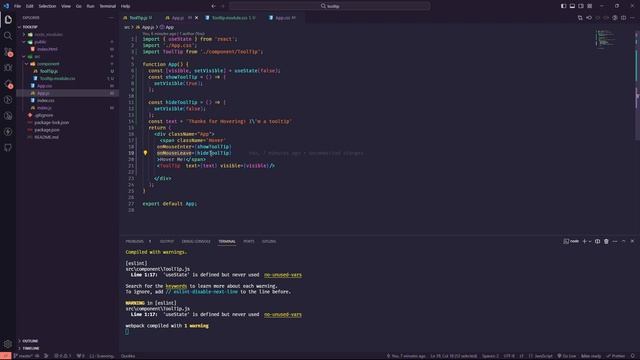The height and width of the screenshot is (360, 640).
Task: Click JavaScript language mode in status bar
Action: tap(543, 356)
